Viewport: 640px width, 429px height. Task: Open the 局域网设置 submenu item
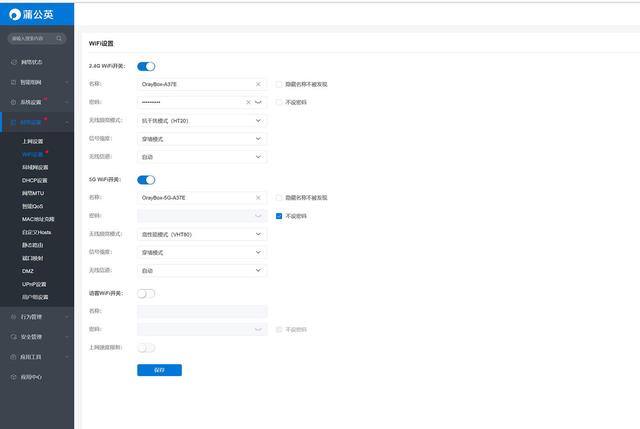35,167
